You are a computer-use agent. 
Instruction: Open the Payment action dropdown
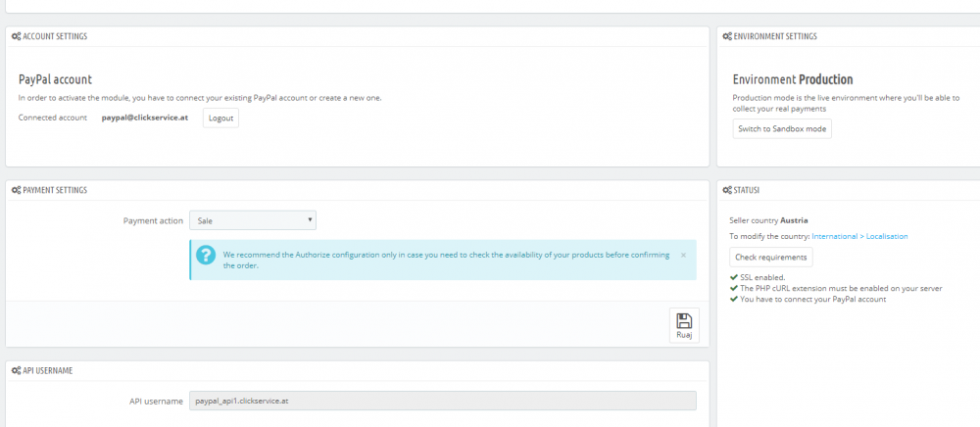coord(253,220)
